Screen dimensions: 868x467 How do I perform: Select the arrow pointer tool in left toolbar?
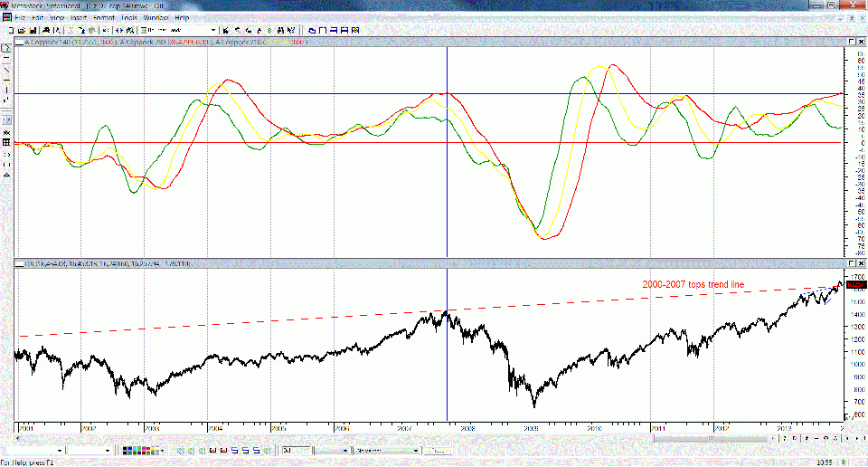[x=6, y=48]
